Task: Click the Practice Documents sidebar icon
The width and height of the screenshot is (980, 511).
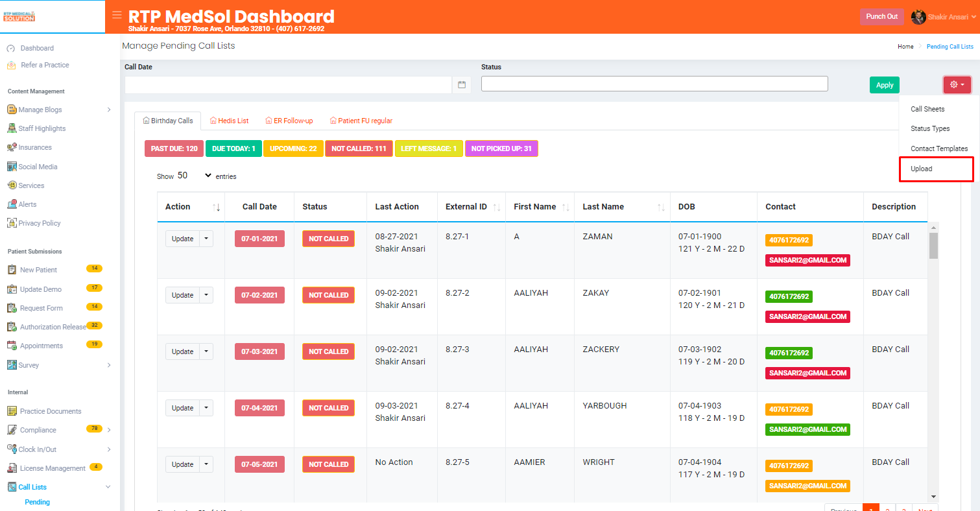Action: point(12,411)
